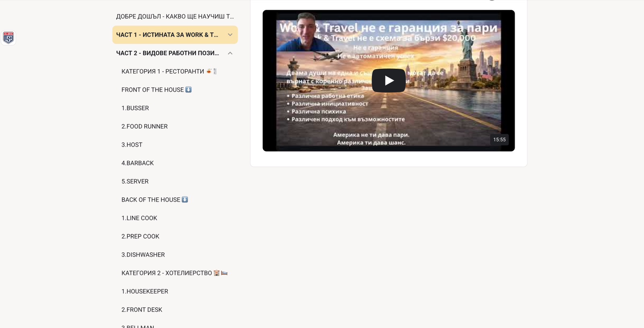Select the 4.BARBACK lesson
The image size is (644, 328).
(138, 163)
